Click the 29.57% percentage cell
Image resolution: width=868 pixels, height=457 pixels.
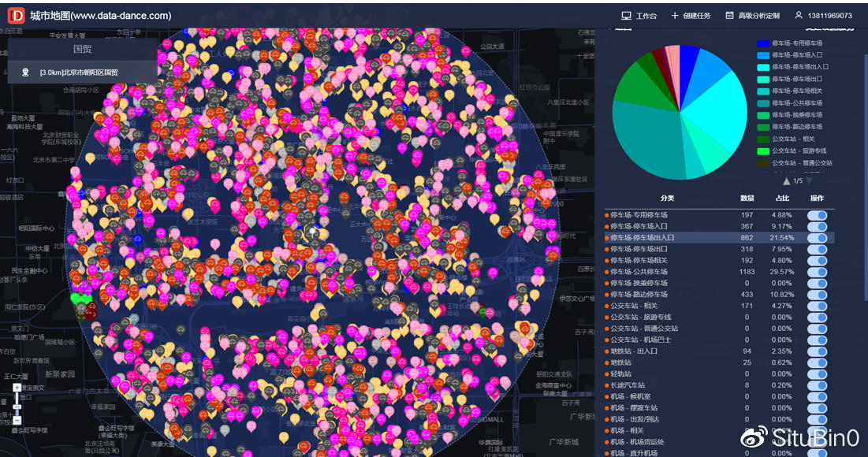click(x=782, y=272)
